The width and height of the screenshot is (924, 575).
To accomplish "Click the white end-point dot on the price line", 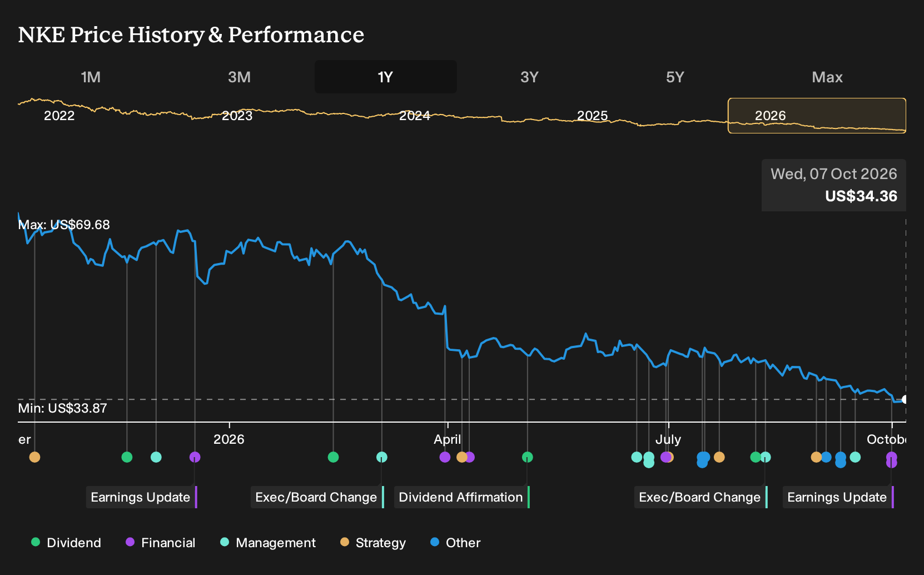I will pos(905,399).
